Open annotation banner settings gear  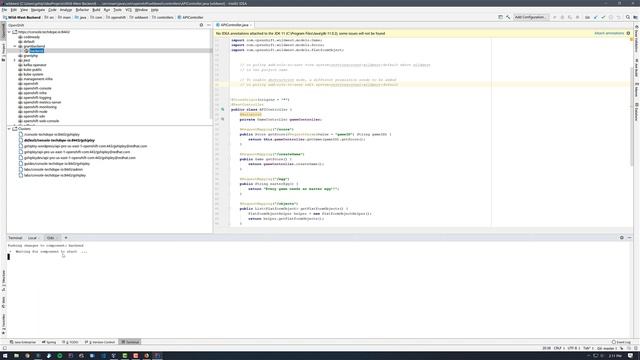pos(628,33)
